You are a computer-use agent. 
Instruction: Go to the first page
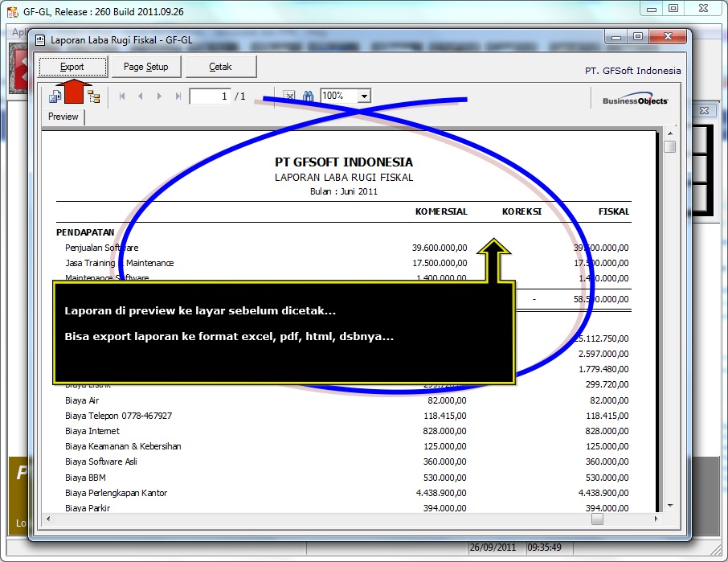(122, 96)
